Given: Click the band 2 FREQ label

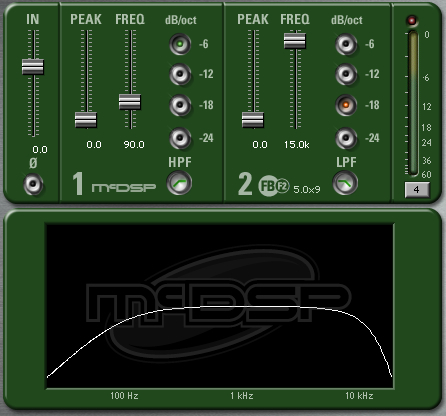Looking at the screenshot, I should pyautogui.click(x=295, y=19).
